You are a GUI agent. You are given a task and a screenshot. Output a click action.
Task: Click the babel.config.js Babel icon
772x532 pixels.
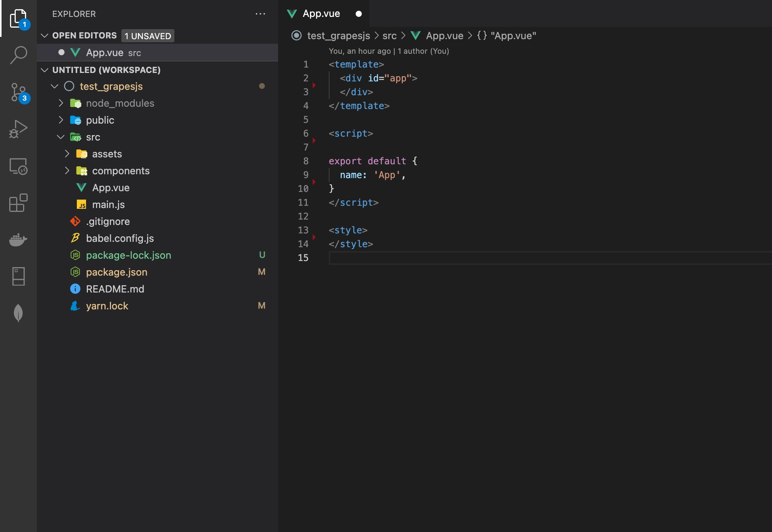75,238
